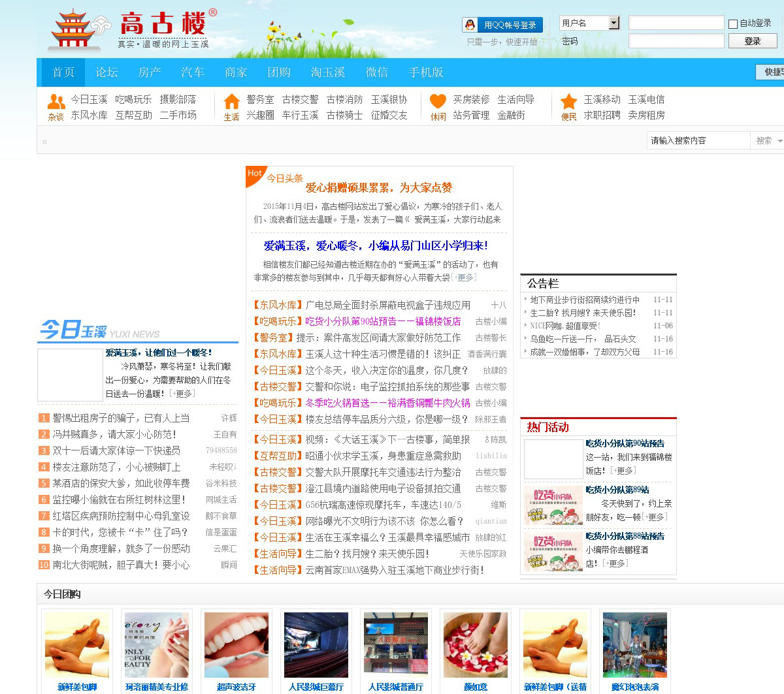Open the 汽车 navigation tab
Viewport: 784px width, 694px height.
coord(193,72)
